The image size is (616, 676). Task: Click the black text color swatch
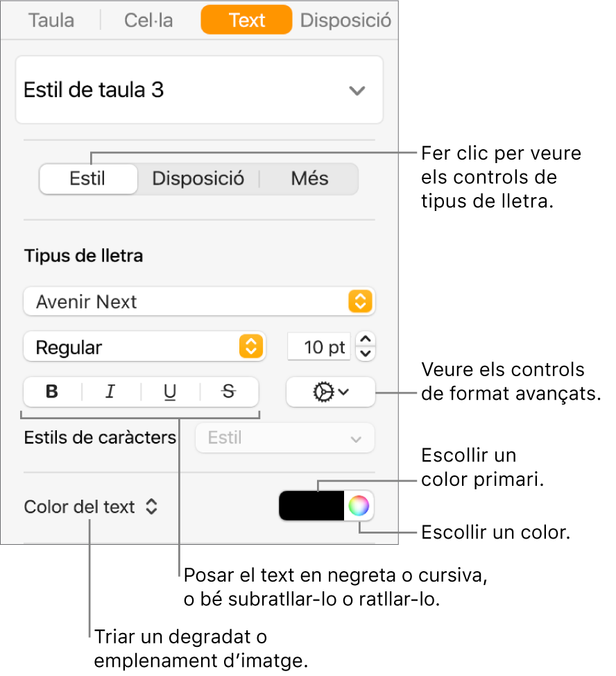312,506
